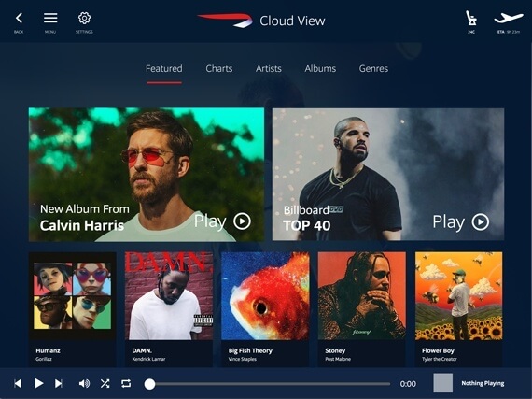Toggle shuffle mode
This screenshot has height=399, width=532.
[x=105, y=384]
